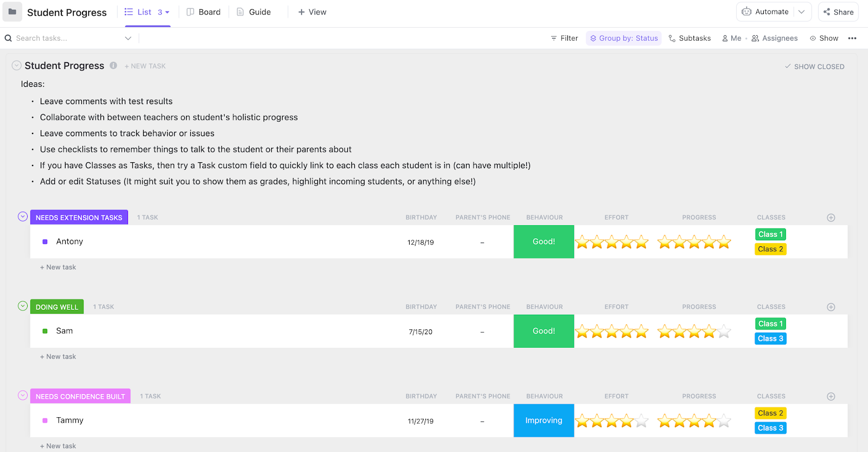The image size is (868, 452).
Task: Click the Share button
Action: point(838,12)
